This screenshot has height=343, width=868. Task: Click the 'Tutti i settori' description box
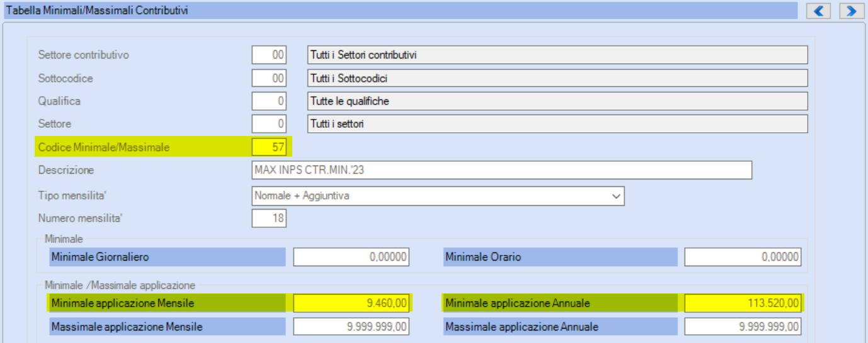[557, 124]
